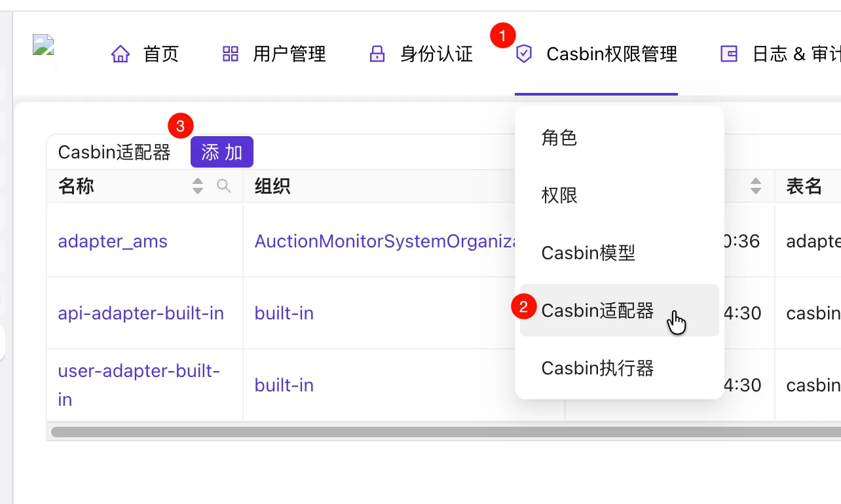Click the grid icon beside 用户管理
The width and height of the screenshot is (841, 504).
coord(231,54)
